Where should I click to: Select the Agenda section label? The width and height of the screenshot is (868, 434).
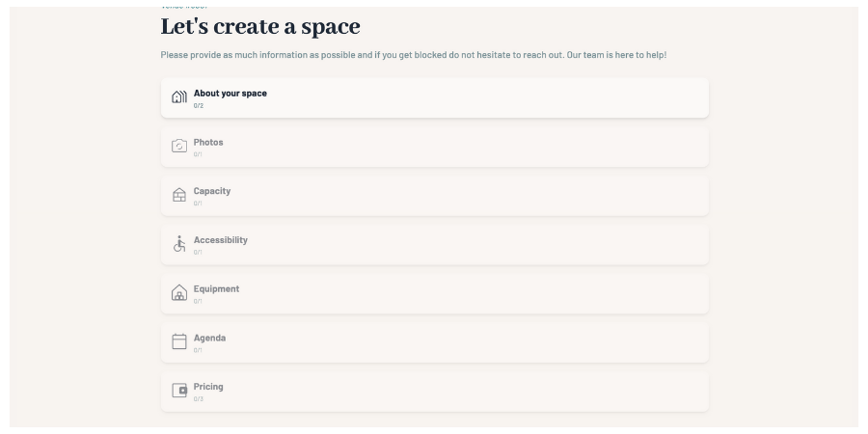pyautogui.click(x=209, y=339)
